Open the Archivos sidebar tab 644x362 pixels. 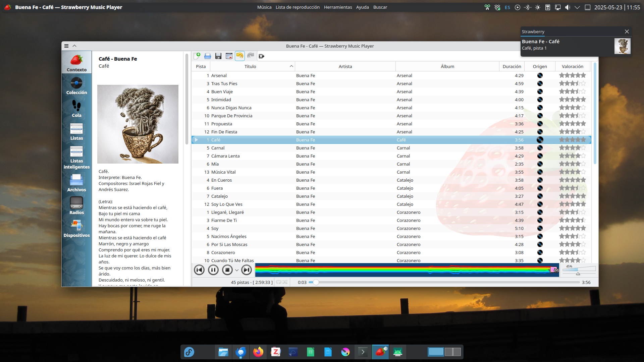pos(76,183)
